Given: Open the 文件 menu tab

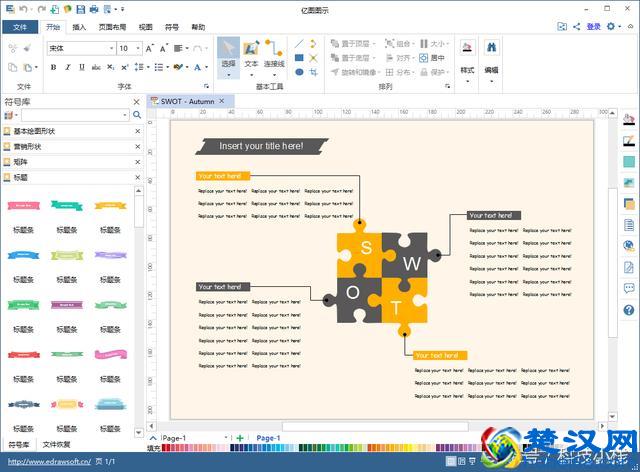Looking at the screenshot, I should 20,27.
